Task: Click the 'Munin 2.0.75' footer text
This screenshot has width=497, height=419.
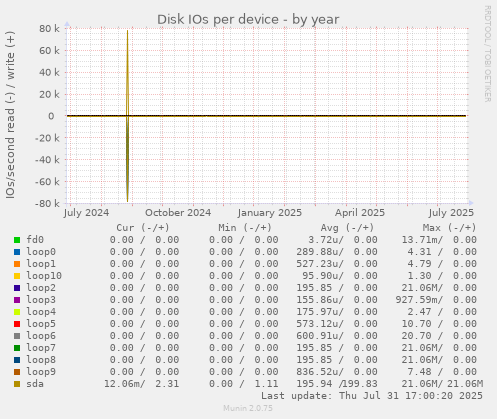Action: tap(248, 408)
